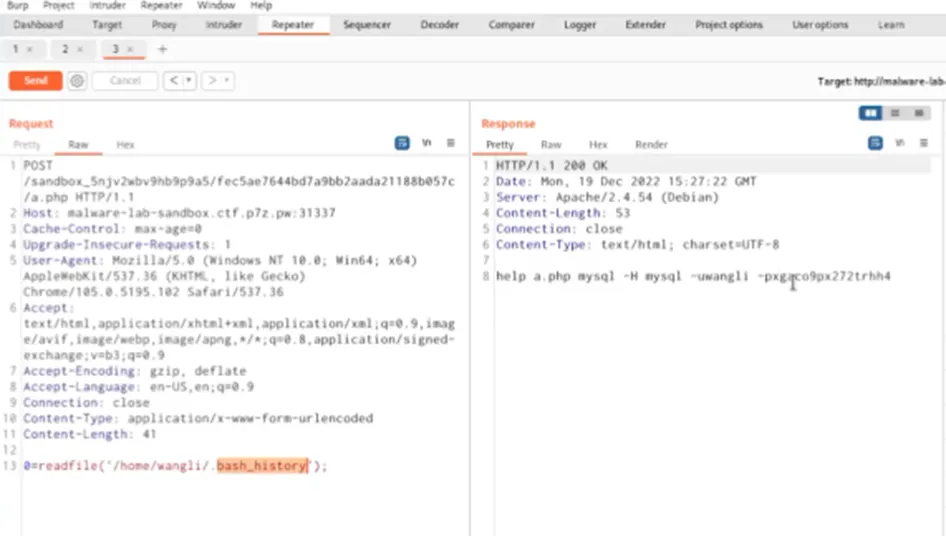Go forward to next request in history
The image size is (946, 536).
[x=212, y=80]
